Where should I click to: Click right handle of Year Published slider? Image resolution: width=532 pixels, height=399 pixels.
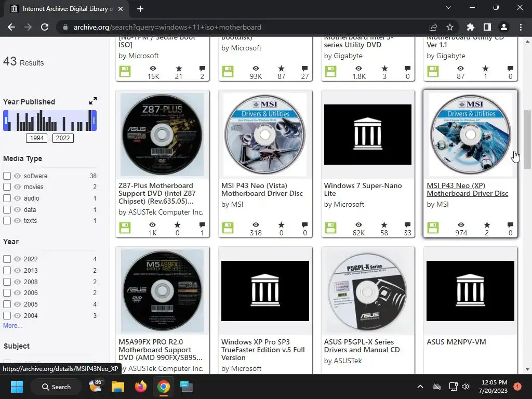click(94, 121)
